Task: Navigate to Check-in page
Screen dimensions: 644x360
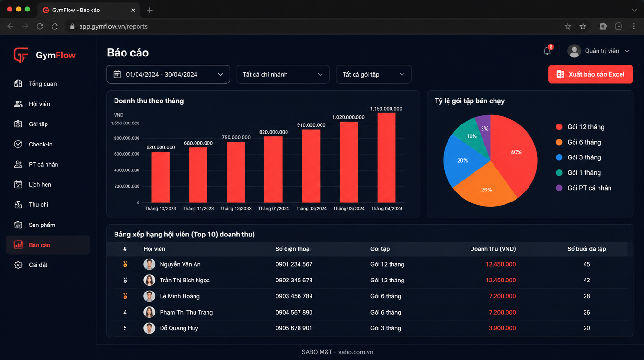Action: (48, 144)
